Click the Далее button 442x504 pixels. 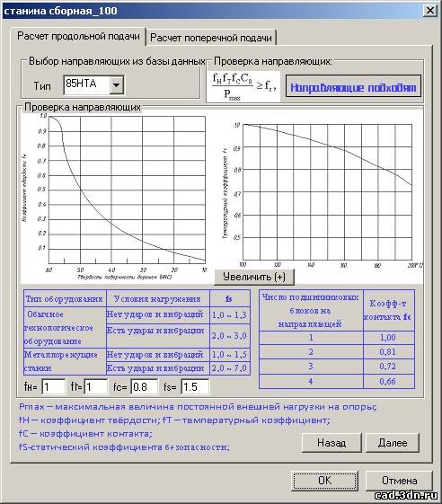[393, 443]
